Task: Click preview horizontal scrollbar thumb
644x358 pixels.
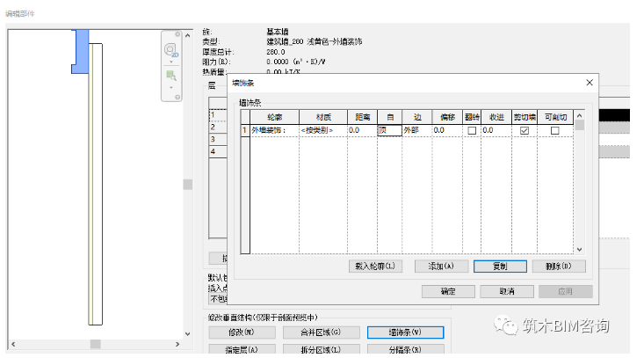Action: coord(95,344)
